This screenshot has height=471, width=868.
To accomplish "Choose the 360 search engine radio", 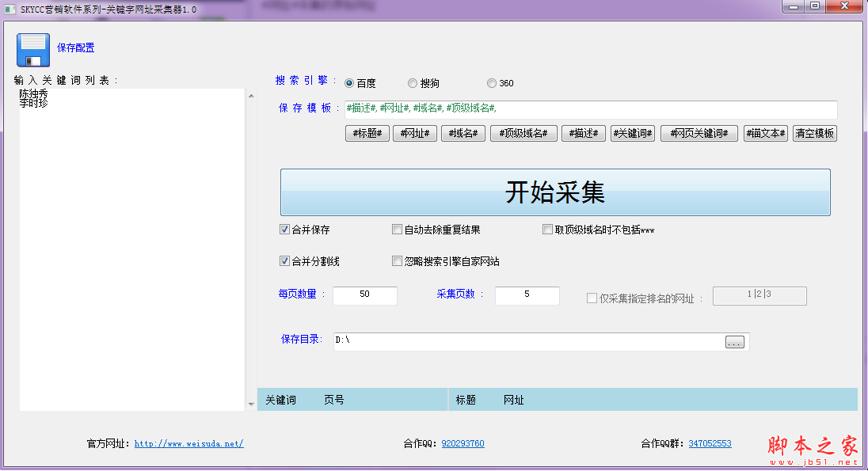I will (x=492, y=83).
